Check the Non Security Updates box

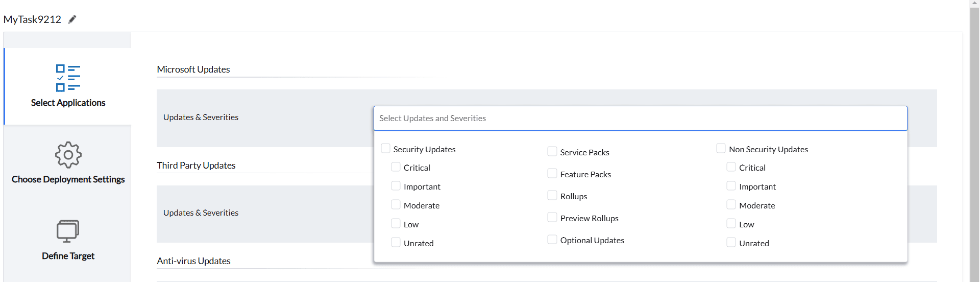point(721,149)
